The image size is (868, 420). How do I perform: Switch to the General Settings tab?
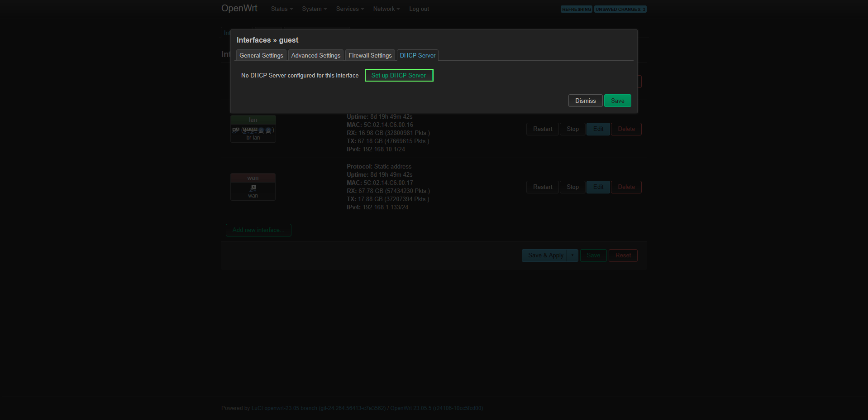click(261, 55)
